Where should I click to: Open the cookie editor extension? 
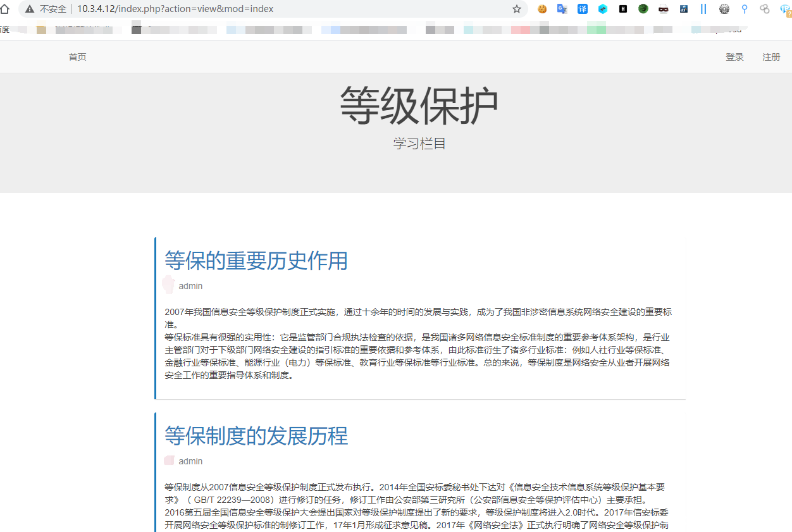coord(542,9)
